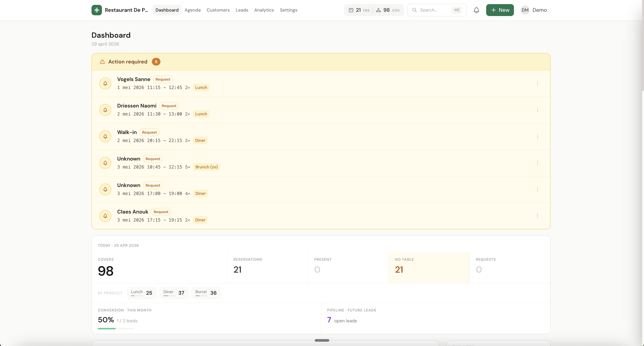Open the Demo user profile
Viewport: 644px width, 346px height.
point(534,10)
